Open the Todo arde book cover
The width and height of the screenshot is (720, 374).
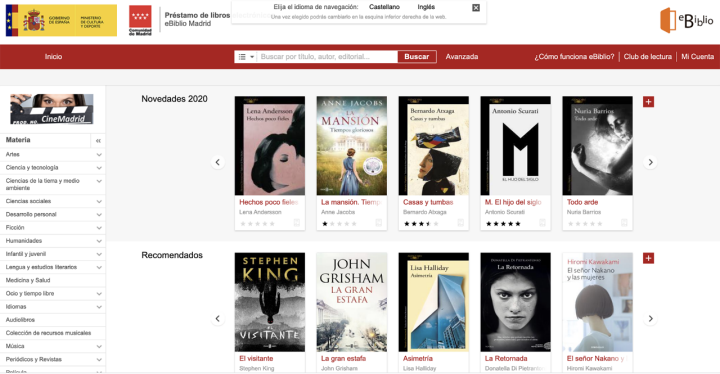point(597,146)
